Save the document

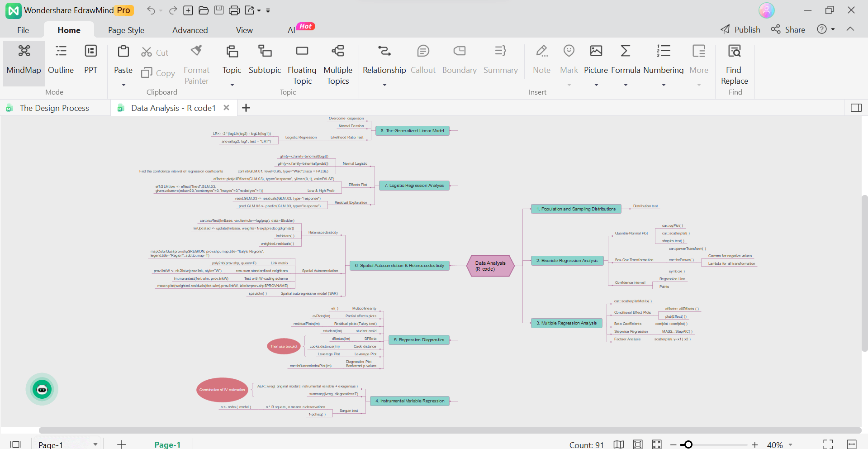pyautogui.click(x=219, y=10)
